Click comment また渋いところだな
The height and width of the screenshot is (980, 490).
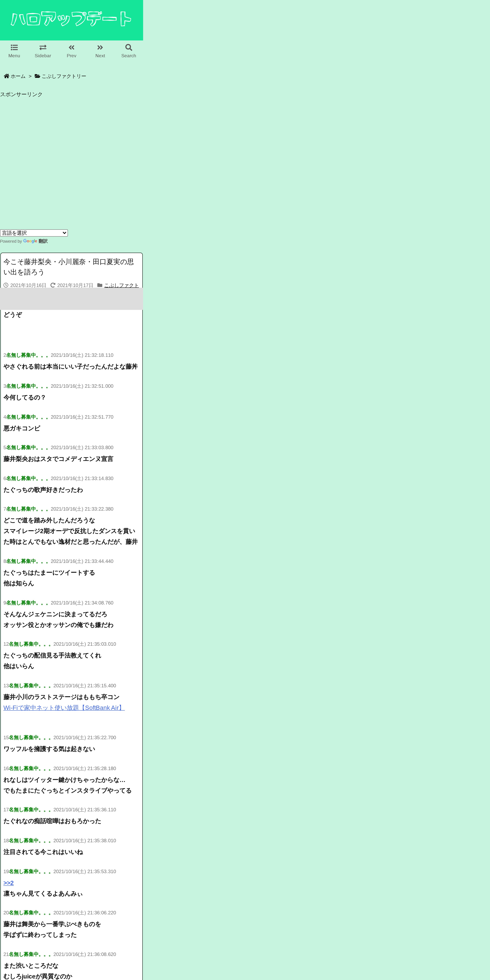pos(31,965)
